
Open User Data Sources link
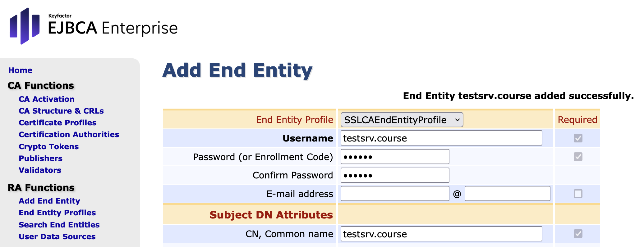click(x=57, y=237)
